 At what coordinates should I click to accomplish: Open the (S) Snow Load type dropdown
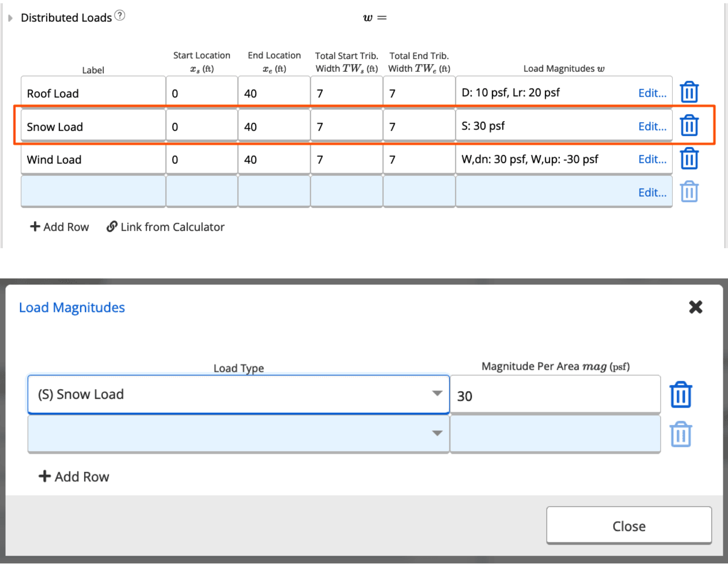pyautogui.click(x=238, y=394)
